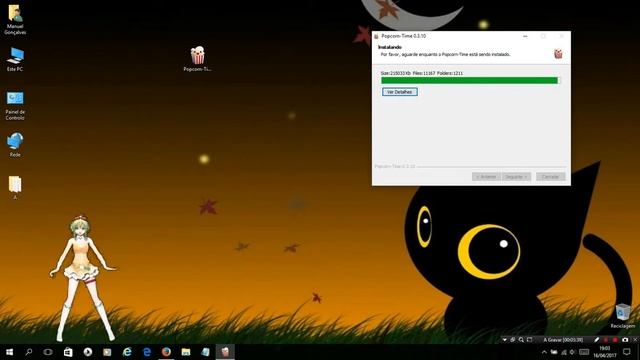Image resolution: width=640 pixels, height=360 pixels.
Task: Click the recorder bar pencil draw icon
Action: click(x=596, y=340)
